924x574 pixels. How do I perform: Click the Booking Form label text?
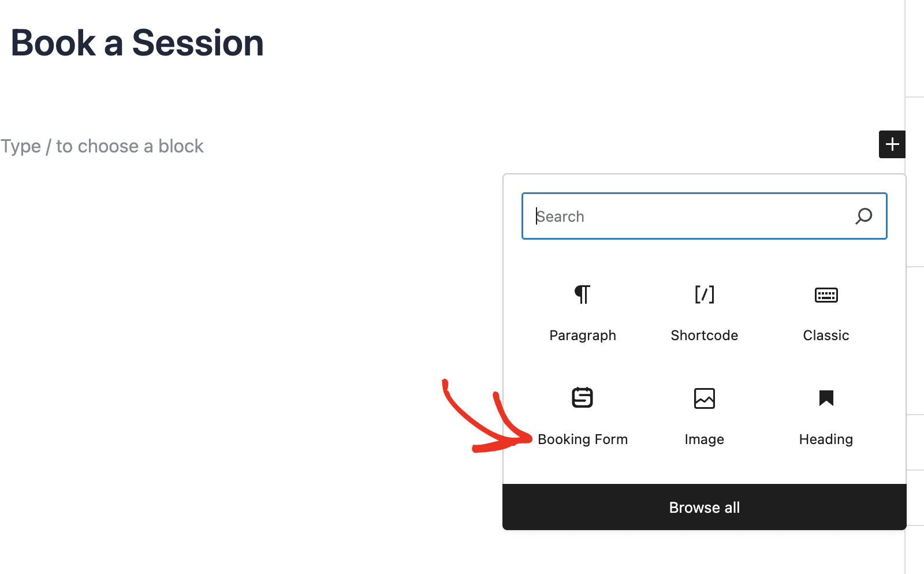tap(583, 439)
